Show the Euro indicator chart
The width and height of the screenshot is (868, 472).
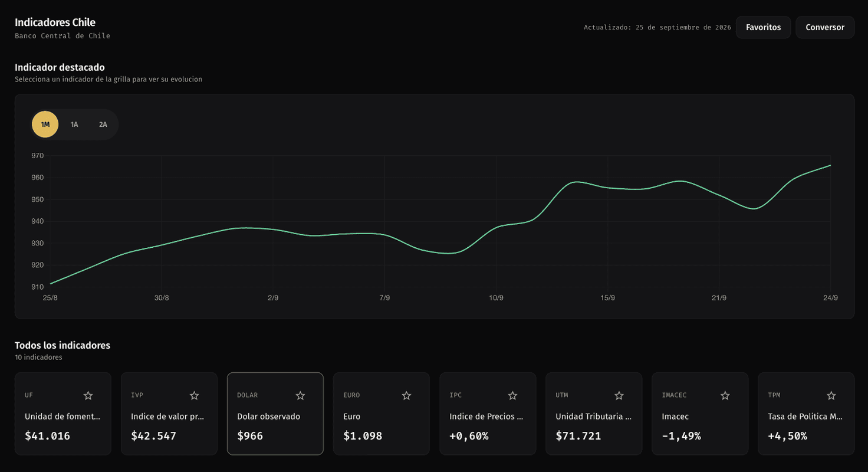tap(382, 414)
